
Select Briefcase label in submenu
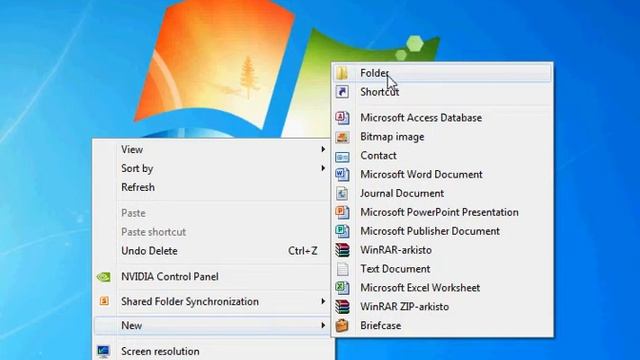pyautogui.click(x=380, y=325)
